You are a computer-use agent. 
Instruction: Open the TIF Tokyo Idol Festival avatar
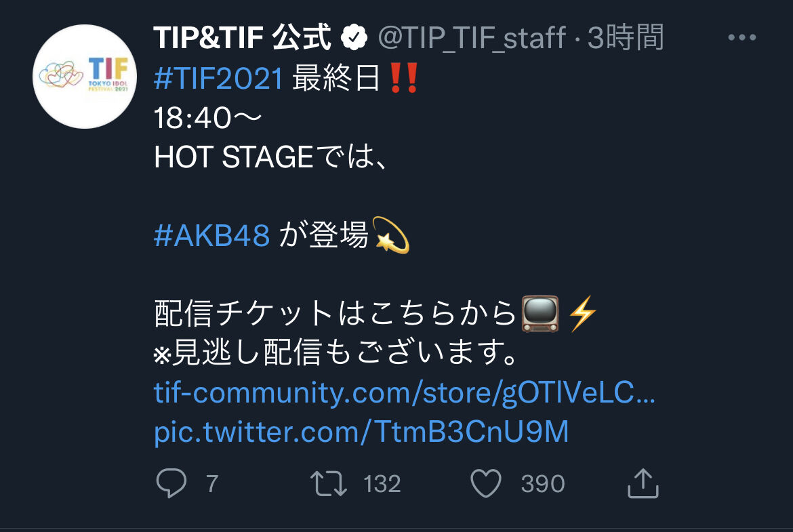pos(85,77)
